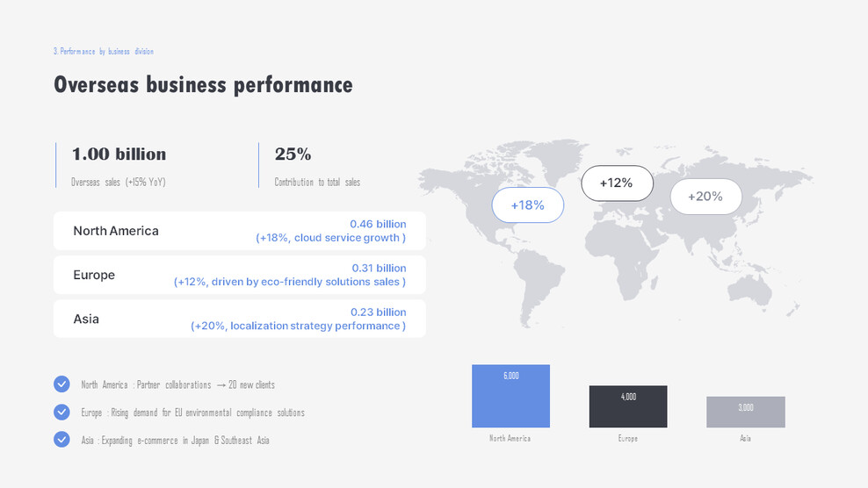Click the North America checkmark icon
Screen dimensions: 868x488
click(61, 384)
